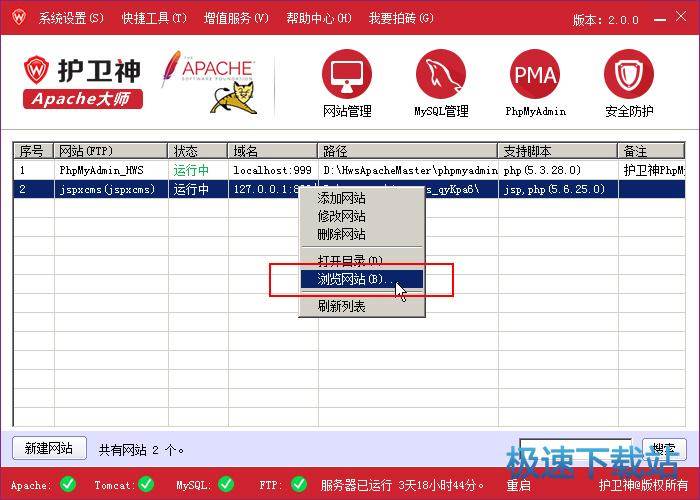
Task: Sort by the 域名 column header
Action: pos(273,151)
